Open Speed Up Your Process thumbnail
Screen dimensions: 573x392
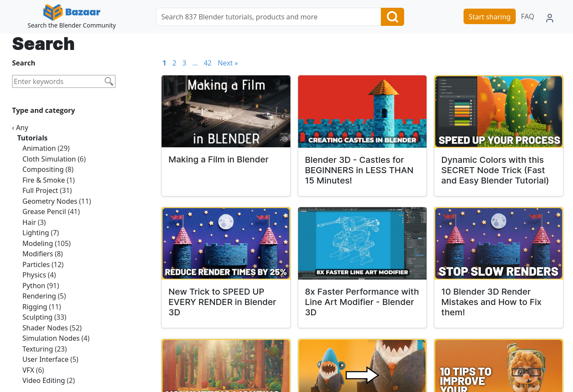click(498, 112)
